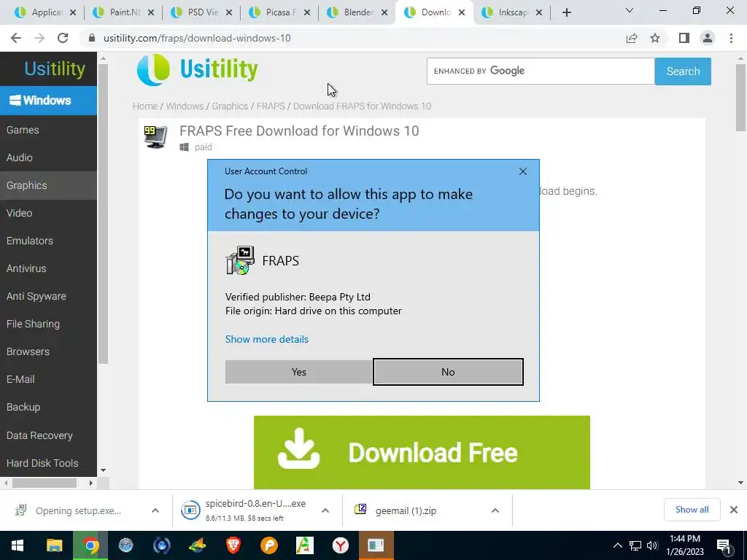Image resolution: width=747 pixels, height=560 pixels.
Task: Open a new Chrome tab
Action: pos(566,12)
